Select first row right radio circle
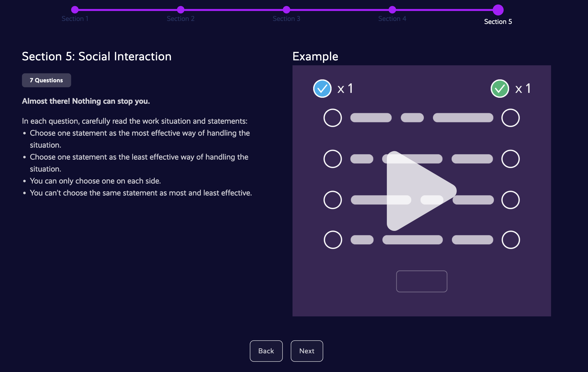 pyautogui.click(x=510, y=118)
